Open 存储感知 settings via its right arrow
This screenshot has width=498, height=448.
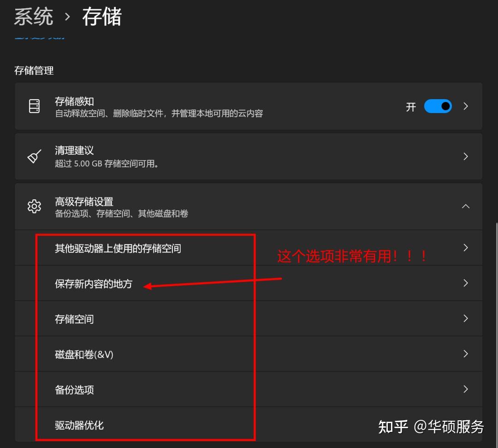[466, 106]
